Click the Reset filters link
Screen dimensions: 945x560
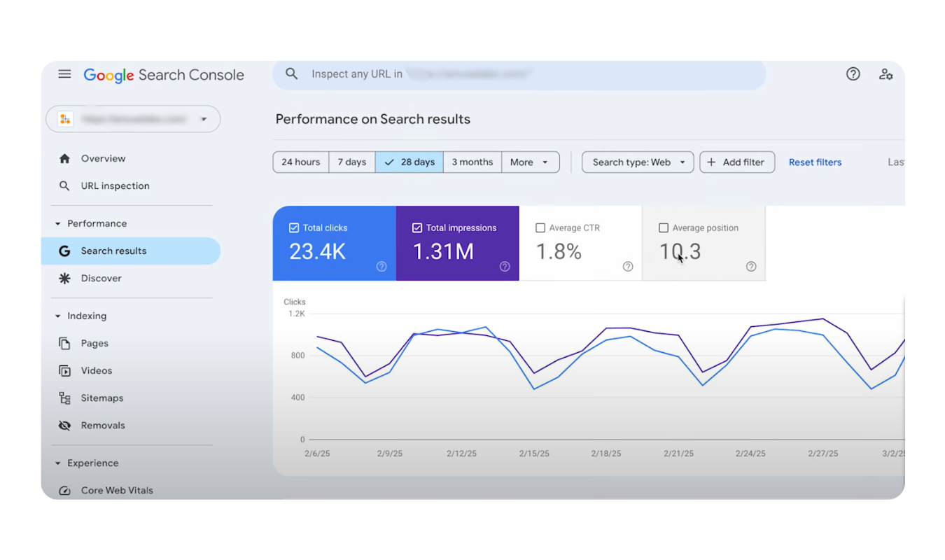pyautogui.click(x=815, y=162)
